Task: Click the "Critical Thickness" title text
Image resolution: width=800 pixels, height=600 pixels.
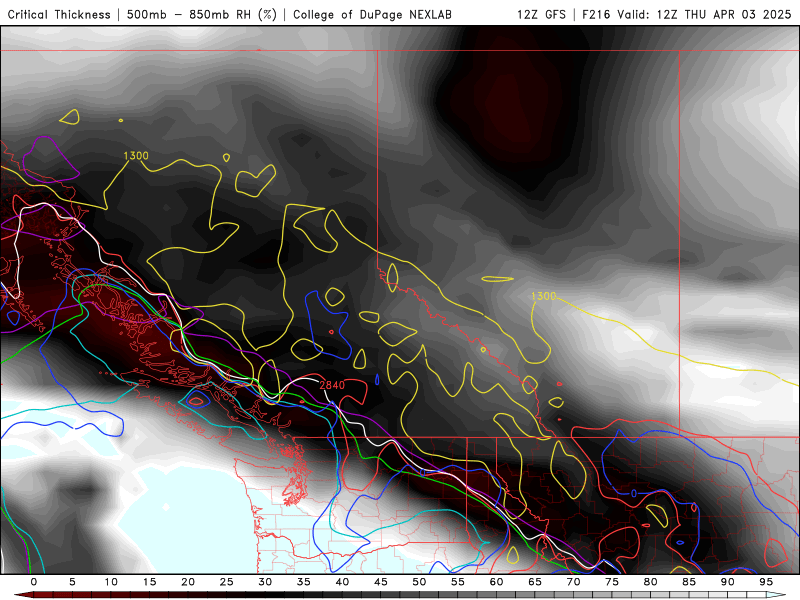Action: pos(59,15)
